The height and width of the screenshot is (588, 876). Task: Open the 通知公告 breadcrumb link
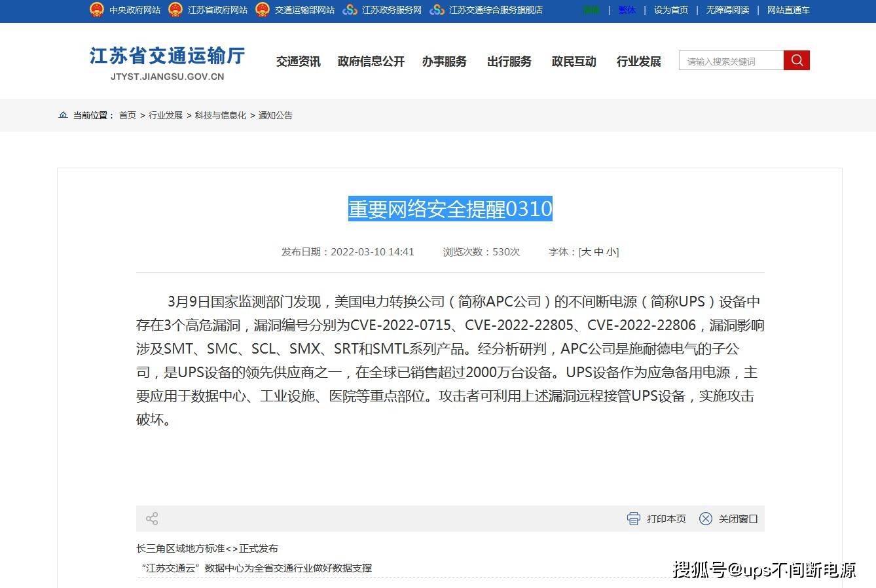(276, 115)
